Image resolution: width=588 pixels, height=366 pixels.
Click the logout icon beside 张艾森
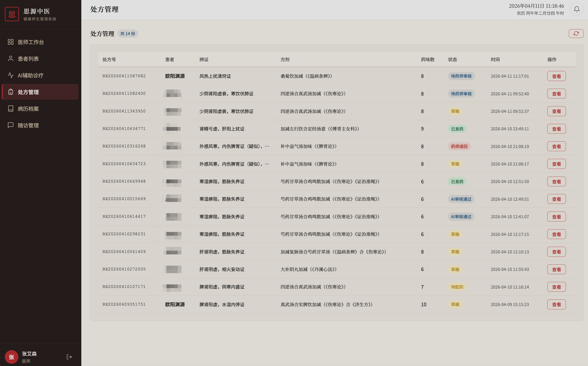point(69,357)
